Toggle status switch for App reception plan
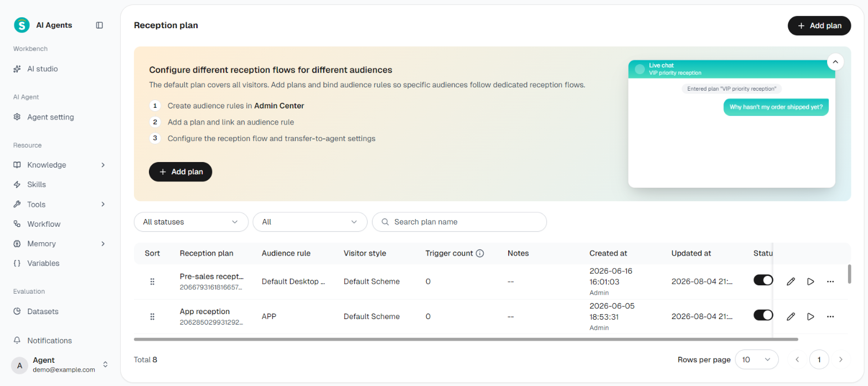This screenshot has width=868, height=386. coord(763,315)
